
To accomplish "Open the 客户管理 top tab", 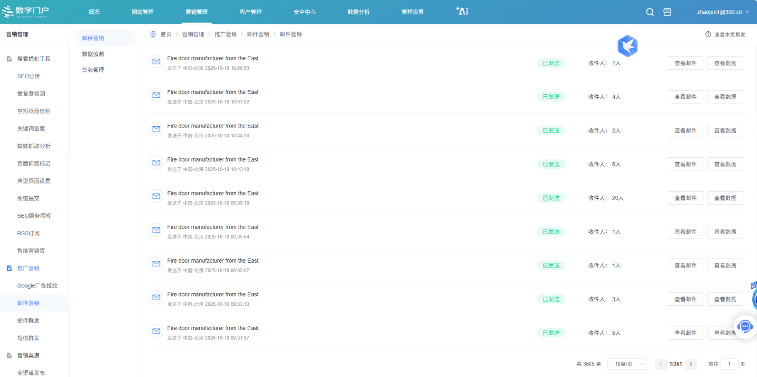I will [251, 12].
